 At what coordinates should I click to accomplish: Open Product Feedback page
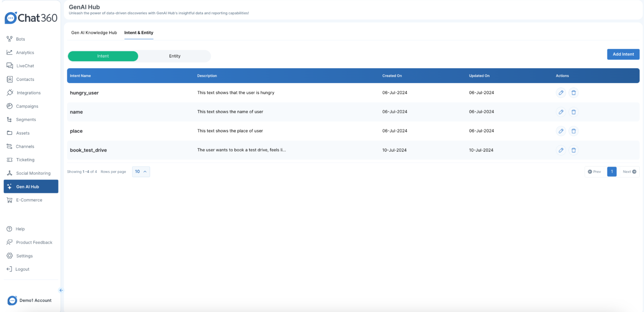pos(34,242)
